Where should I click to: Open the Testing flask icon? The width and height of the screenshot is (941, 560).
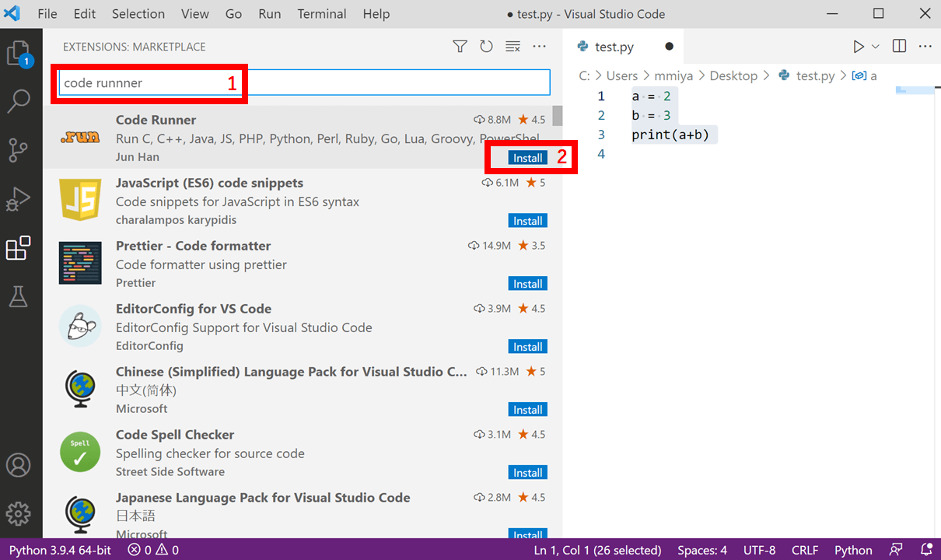[x=18, y=296]
